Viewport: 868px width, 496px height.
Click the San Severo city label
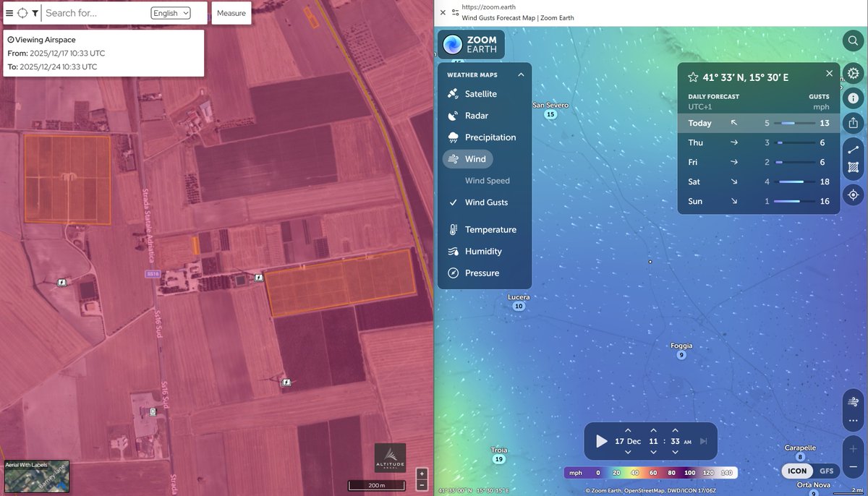550,105
